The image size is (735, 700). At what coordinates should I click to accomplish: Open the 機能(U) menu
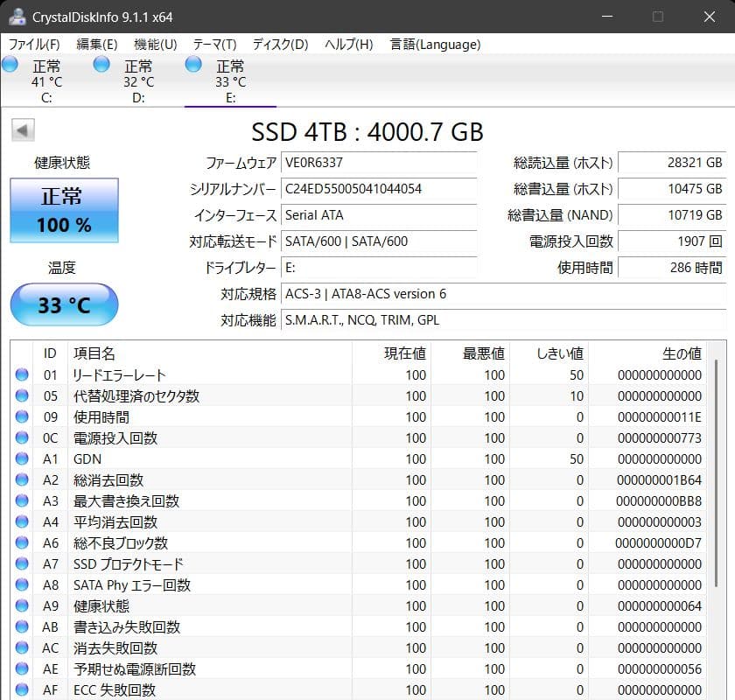coord(153,44)
